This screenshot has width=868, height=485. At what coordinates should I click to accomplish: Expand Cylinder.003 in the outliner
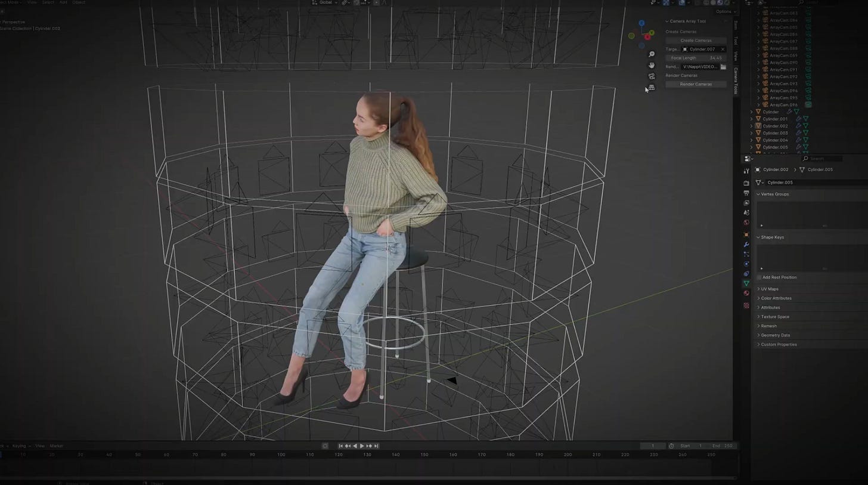(751, 133)
